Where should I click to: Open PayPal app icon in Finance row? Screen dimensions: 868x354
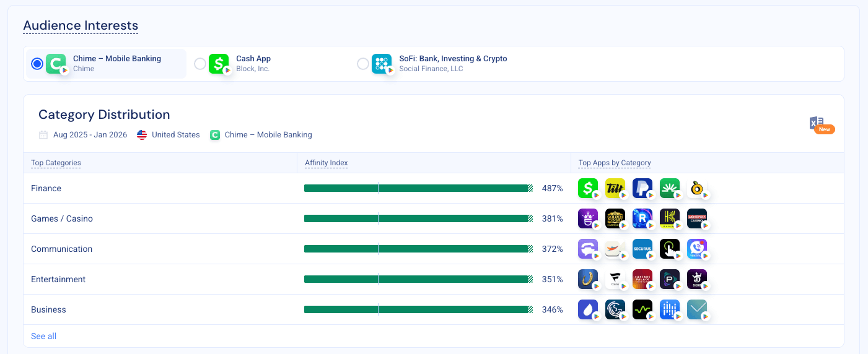pyautogui.click(x=642, y=188)
